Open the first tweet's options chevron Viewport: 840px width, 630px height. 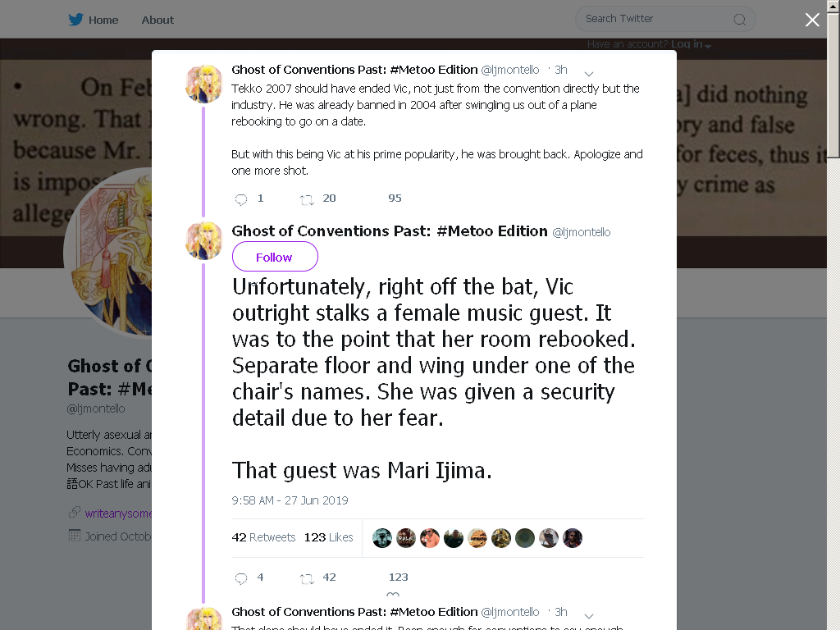pyautogui.click(x=589, y=73)
